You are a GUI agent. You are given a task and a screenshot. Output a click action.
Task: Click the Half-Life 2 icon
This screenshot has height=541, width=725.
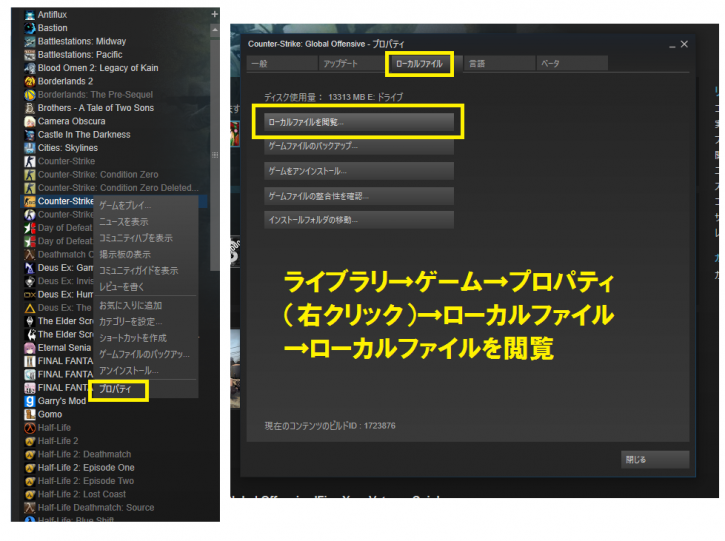[30, 441]
